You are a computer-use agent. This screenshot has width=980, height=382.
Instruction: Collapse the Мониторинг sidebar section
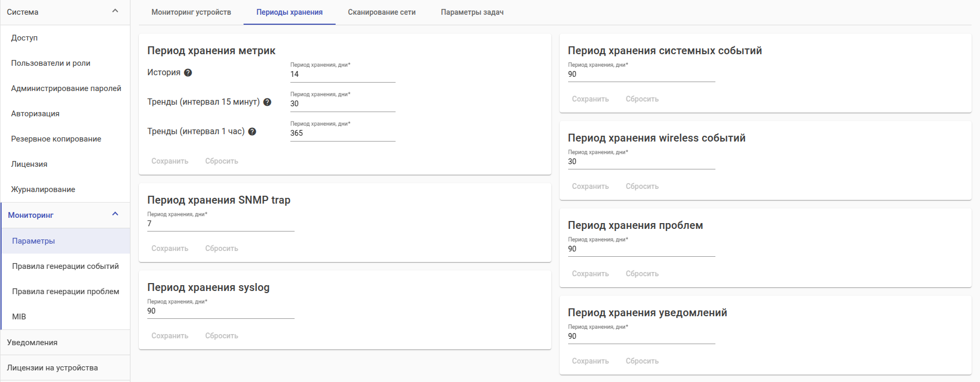[115, 215]
